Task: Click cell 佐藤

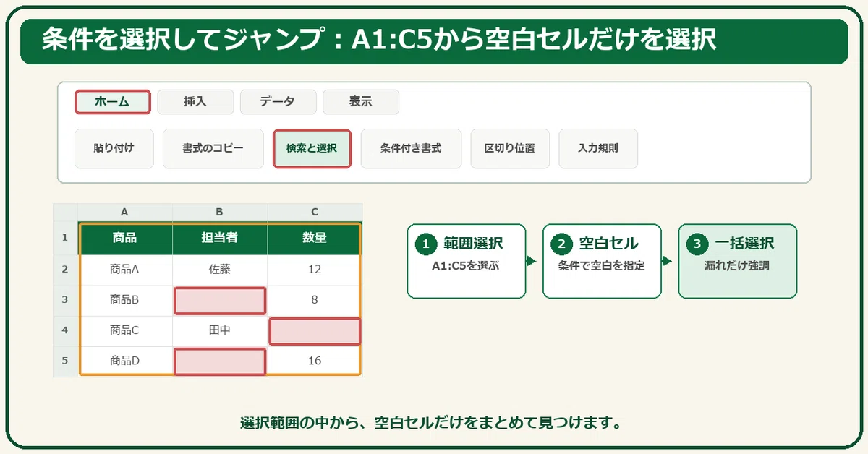Action: tap(220, 270)
